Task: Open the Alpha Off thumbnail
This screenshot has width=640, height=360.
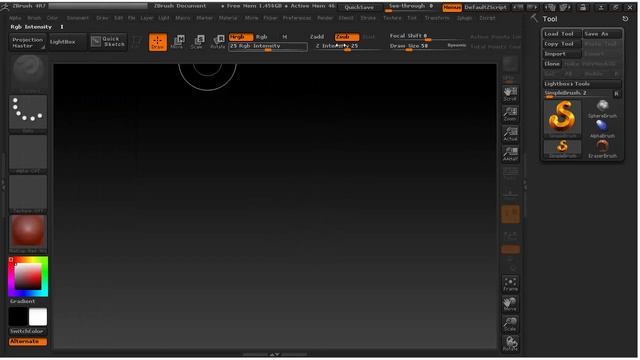Action: [x=28, y=153]
